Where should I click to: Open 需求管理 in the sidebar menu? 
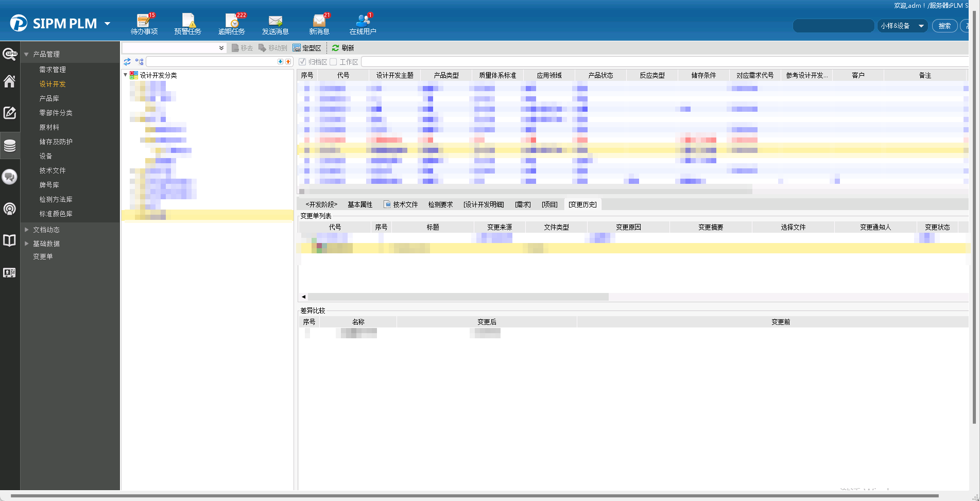[x=53, y=70]
